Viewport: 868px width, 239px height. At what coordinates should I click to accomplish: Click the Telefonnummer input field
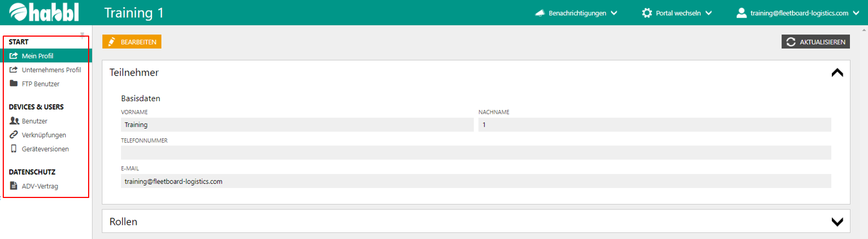475,153
